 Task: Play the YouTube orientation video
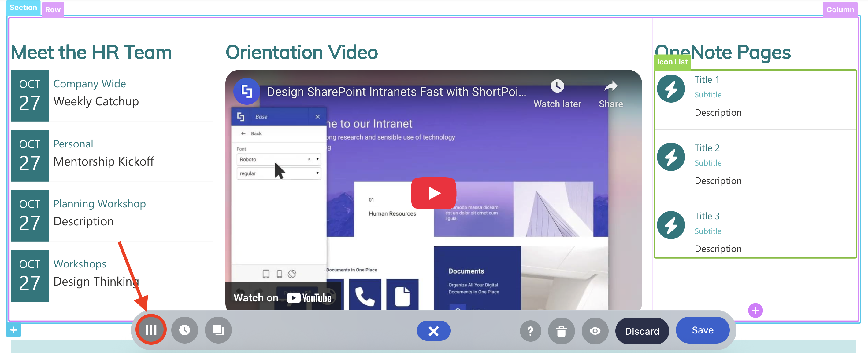(433, 193)
